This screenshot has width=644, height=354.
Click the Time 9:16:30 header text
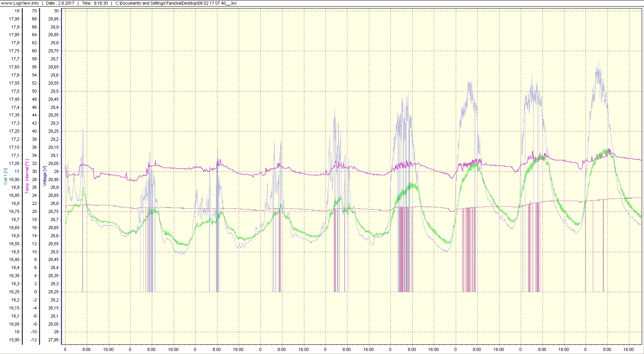(95, 3)
